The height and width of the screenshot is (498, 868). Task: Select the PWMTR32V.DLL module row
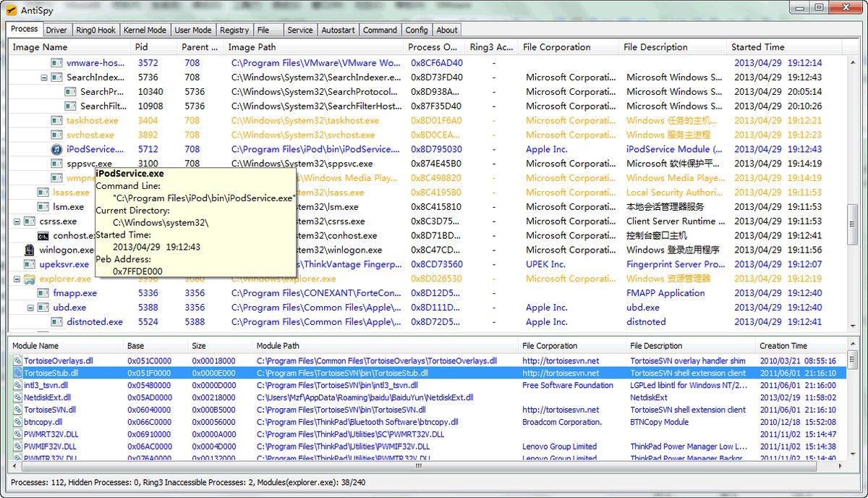(425, 458)
